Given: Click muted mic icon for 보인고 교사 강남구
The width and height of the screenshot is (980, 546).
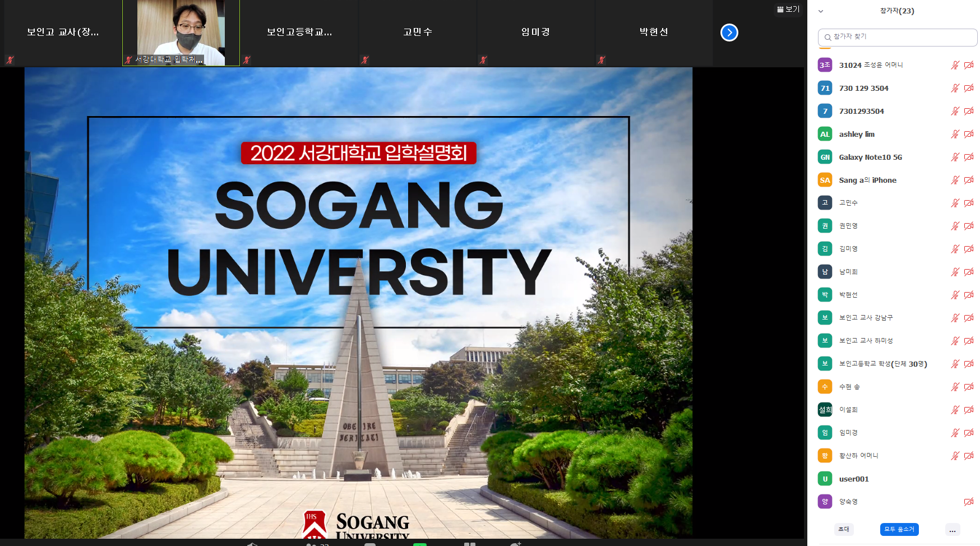Looking at the screenshot, I should pos(955,318).
